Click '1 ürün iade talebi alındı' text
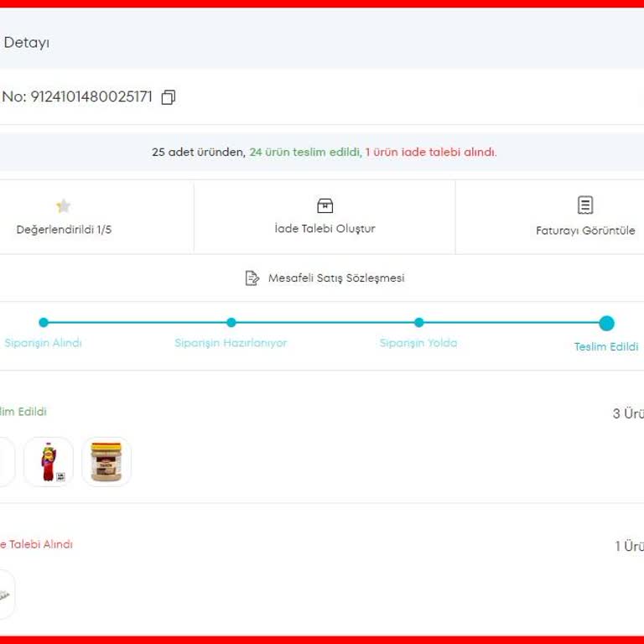Image resolution: width=644 pixels, height=644 pixels. 431,152
